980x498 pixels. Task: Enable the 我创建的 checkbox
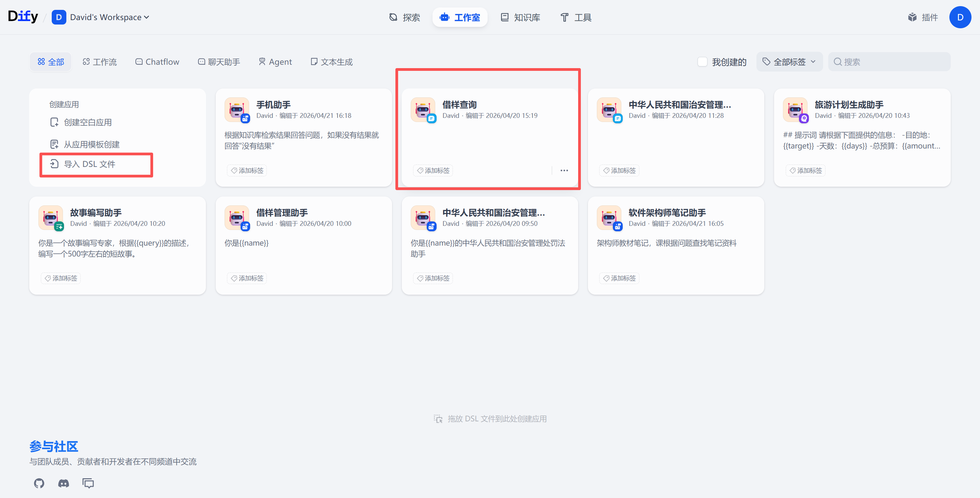702,62
